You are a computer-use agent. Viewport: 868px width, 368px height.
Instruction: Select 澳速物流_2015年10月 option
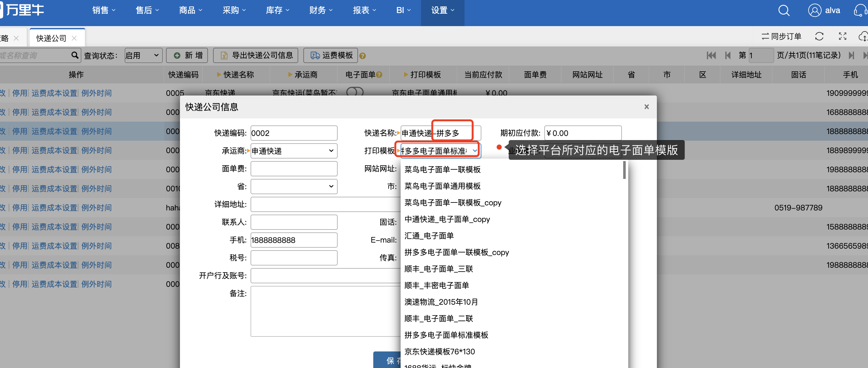coord(441,302)
